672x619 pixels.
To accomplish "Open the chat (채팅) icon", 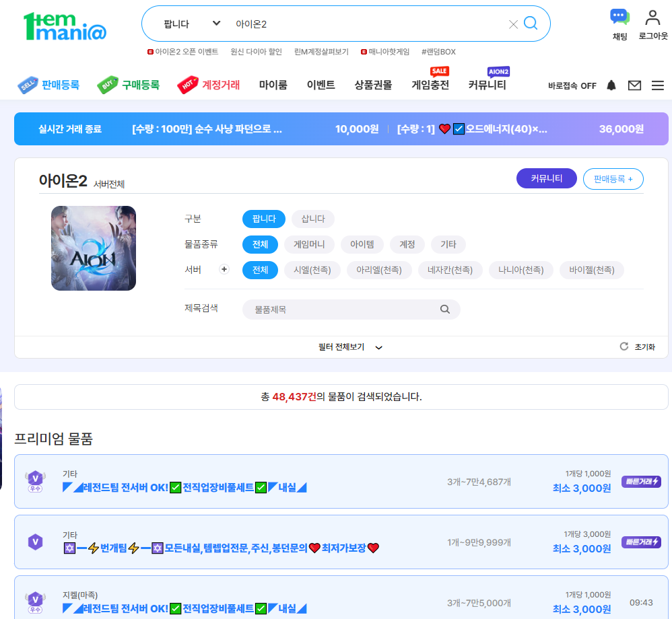I will (619, 18).
